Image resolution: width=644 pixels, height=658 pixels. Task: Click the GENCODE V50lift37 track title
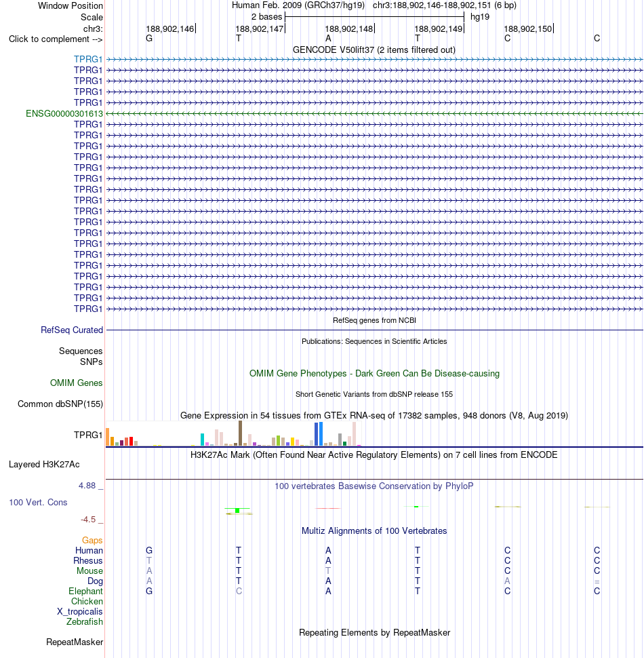pyautogui.click(x=374, y=50)
